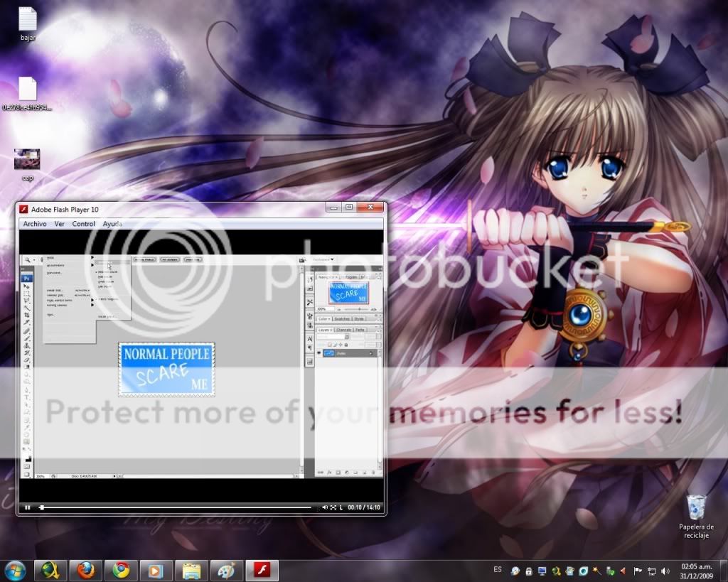Image resolution: width=728 pixels, height=582 pixels.
Task: Click the layer thumbnail in Layers panel
Action: [x=328, y=353]
